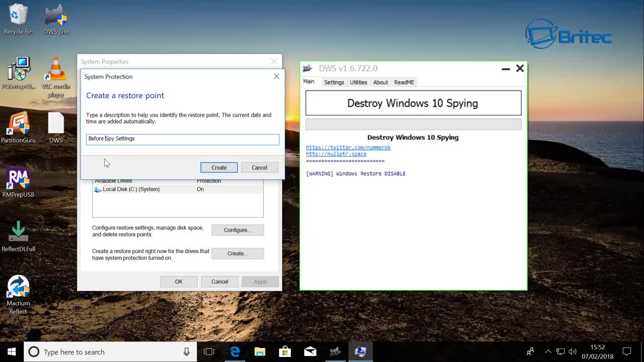Click Create in System Protection dialog
644x362 pixels.
click(219, 167)
